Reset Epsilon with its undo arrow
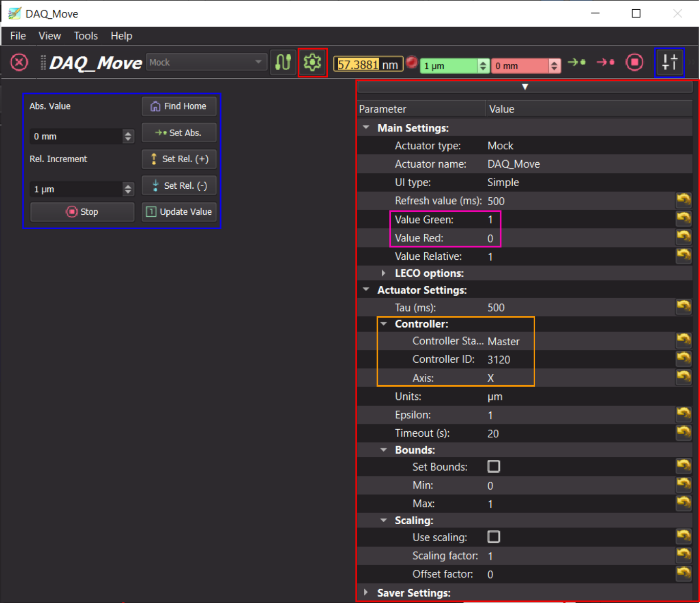Viewport: 700px width, 603px height. [684, 414]
